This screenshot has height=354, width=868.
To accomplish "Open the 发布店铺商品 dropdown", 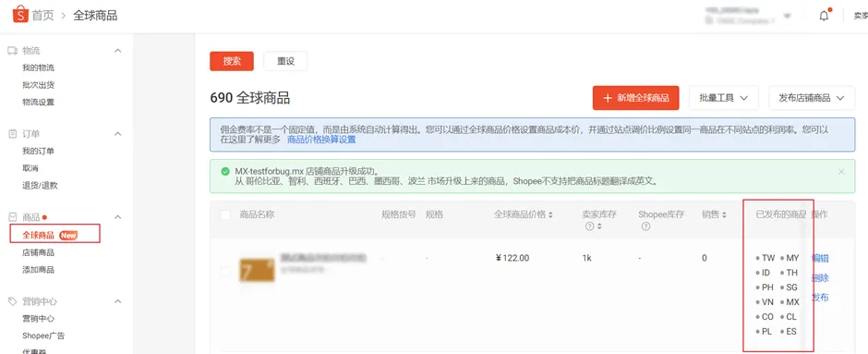I will 812,98.
